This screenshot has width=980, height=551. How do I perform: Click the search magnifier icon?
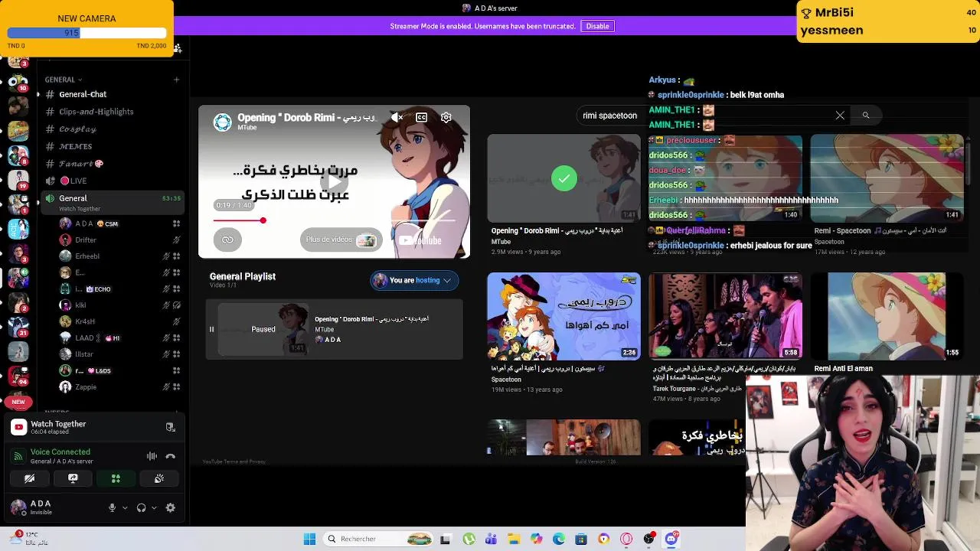[x=866, y=116]
